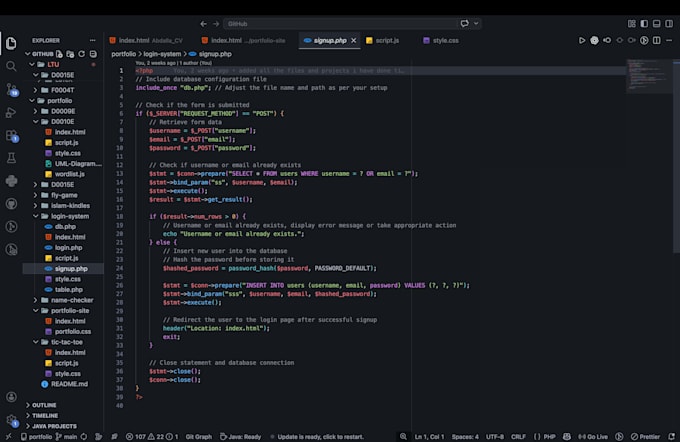Open the Search view in the activity bar
The height and width of the screenshot is (442, 680).
[x=11, y=66]
